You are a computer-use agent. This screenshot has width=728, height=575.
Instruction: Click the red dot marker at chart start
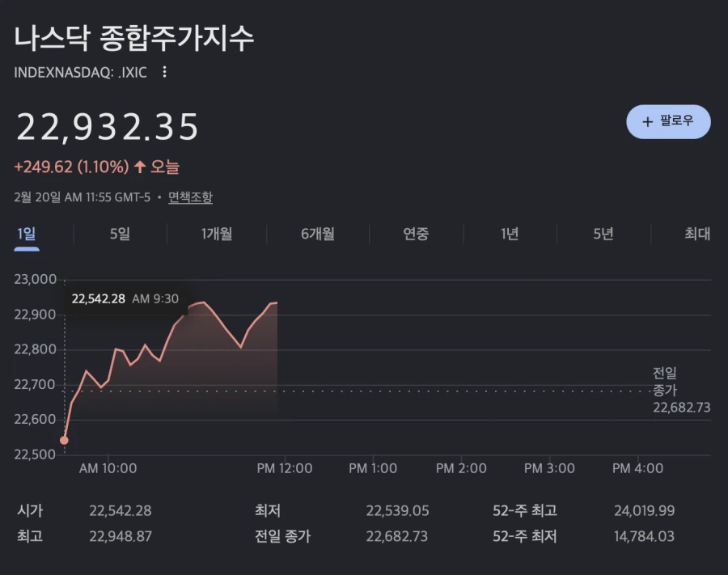pos(65,439)
